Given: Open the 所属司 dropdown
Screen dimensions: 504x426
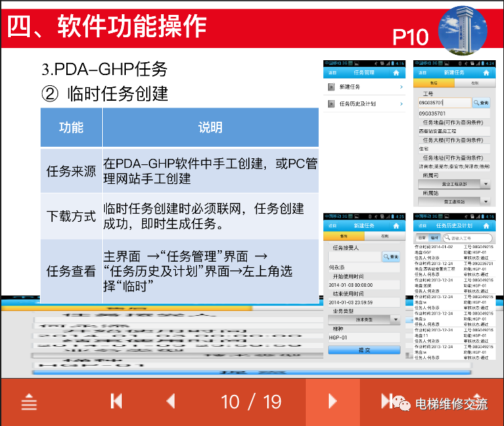Looking at the screenshot, I should pyautogui.click(x=454, y=184).
